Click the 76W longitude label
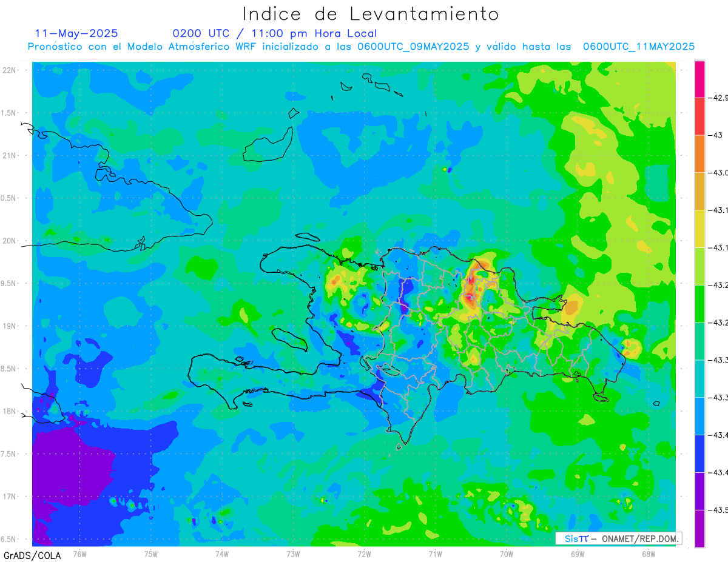This screenshot has height=562, width=728. (x=79, y=554)
